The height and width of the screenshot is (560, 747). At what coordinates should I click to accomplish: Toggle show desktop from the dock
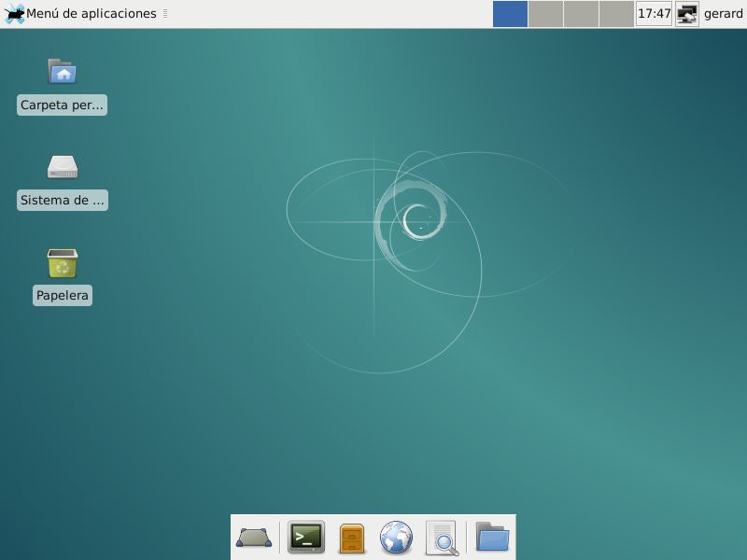(253, 538)
